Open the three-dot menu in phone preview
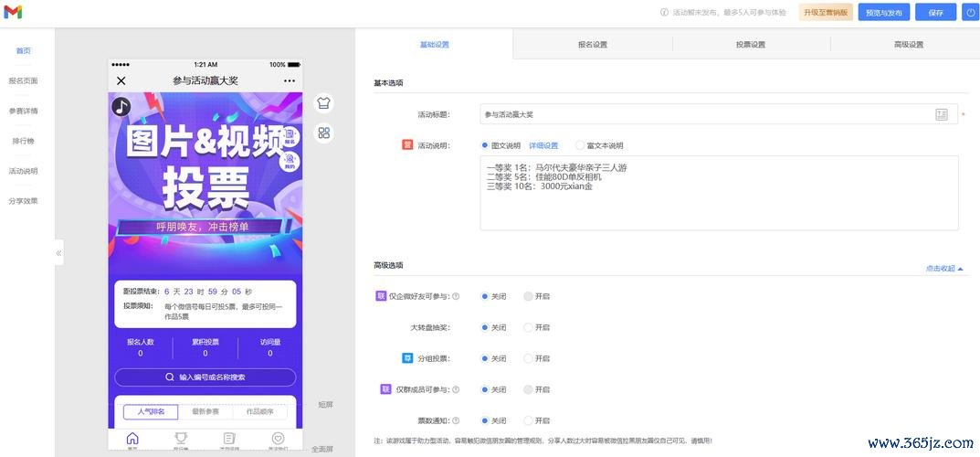Viewport: 980px width, 457px height. (289, 80)
